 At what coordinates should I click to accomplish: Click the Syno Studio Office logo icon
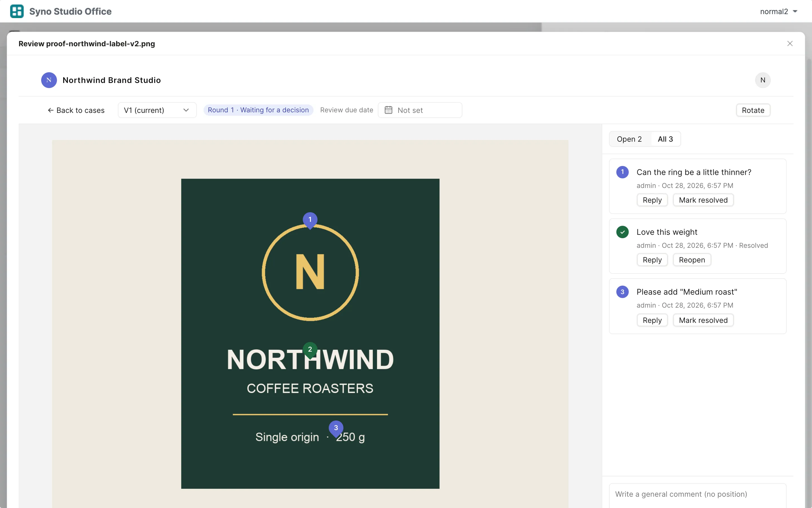(17, 11)
